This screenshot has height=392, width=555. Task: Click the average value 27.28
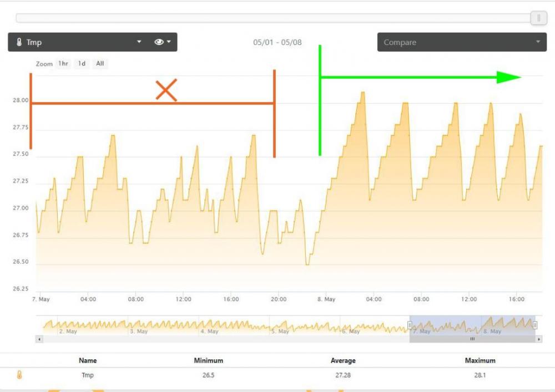pyautogui.click(x=343, y=375)
